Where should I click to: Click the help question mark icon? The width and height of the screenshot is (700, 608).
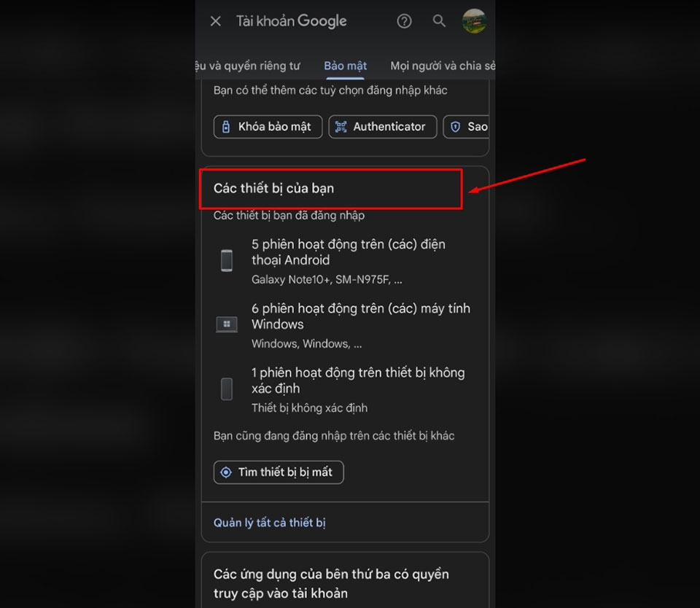(x=404, y=21)
